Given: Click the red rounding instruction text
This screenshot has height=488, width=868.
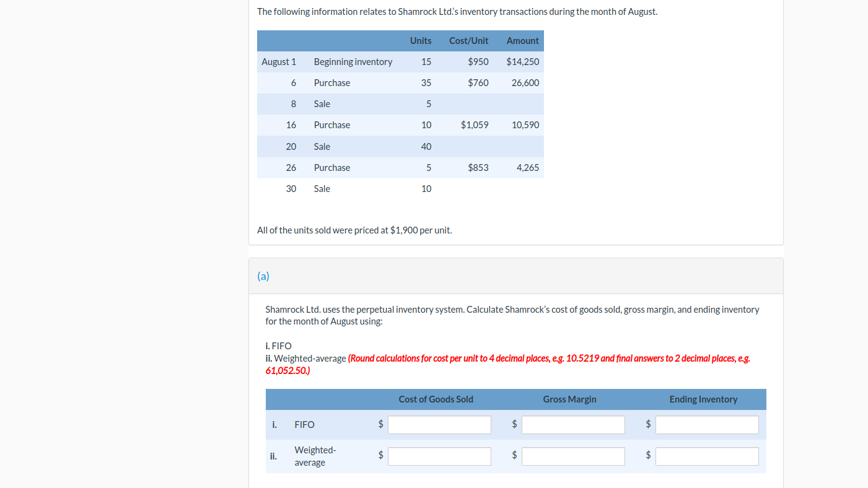Looking at the screenshot, I should point(508,365).
